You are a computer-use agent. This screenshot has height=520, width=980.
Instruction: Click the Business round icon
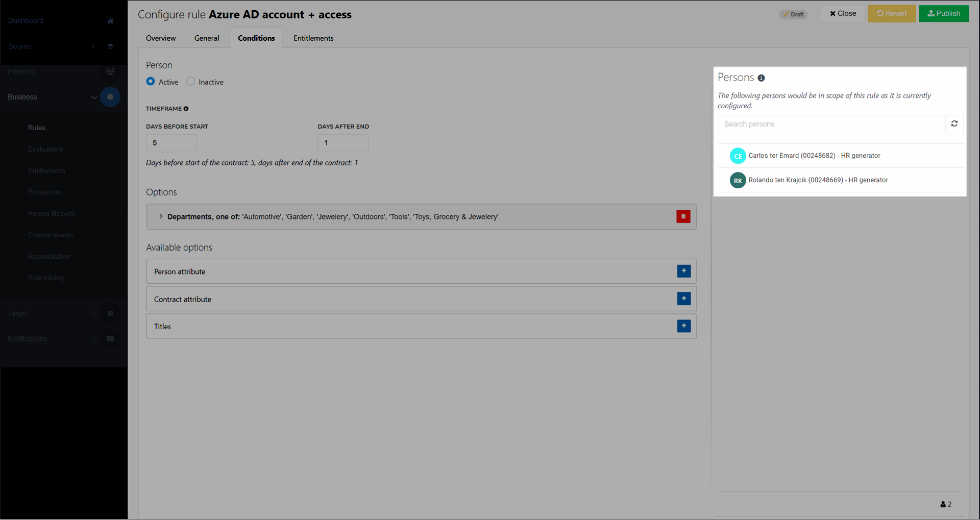click(110, 97)
